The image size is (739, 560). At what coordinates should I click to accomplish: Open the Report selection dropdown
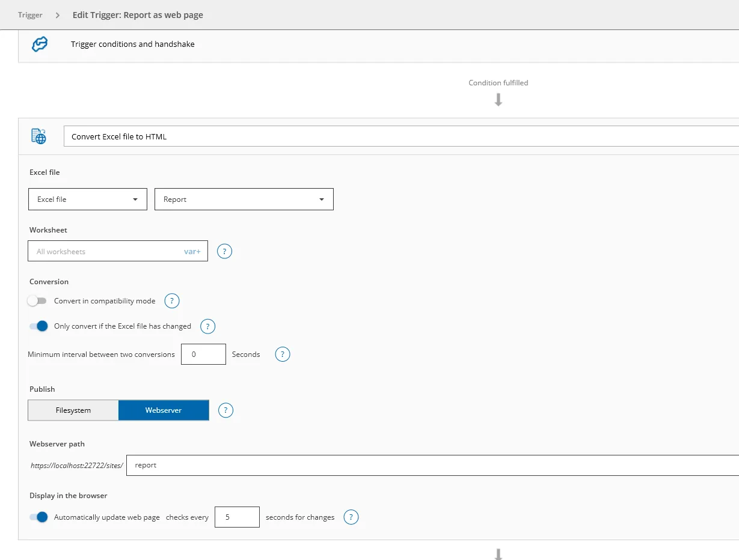(x=244, y=199)
